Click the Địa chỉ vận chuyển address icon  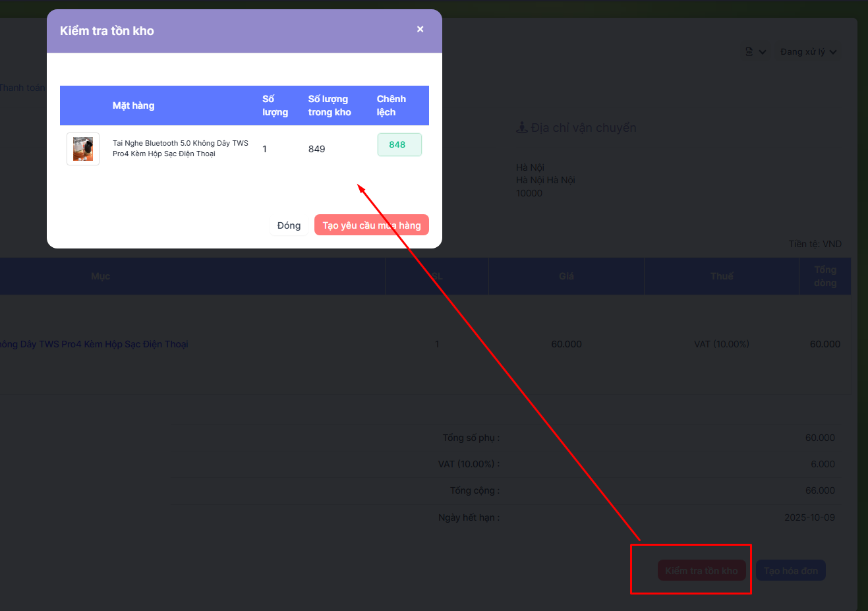(x=521, y=128)
